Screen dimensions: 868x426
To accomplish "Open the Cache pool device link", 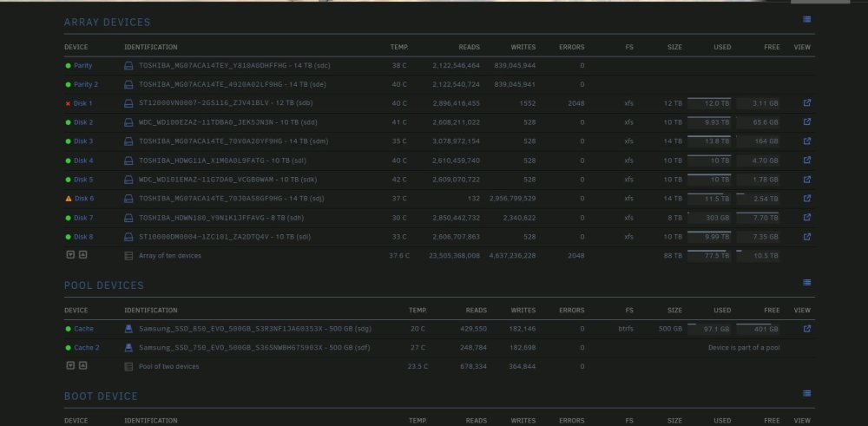I will (x=83, y=329).
